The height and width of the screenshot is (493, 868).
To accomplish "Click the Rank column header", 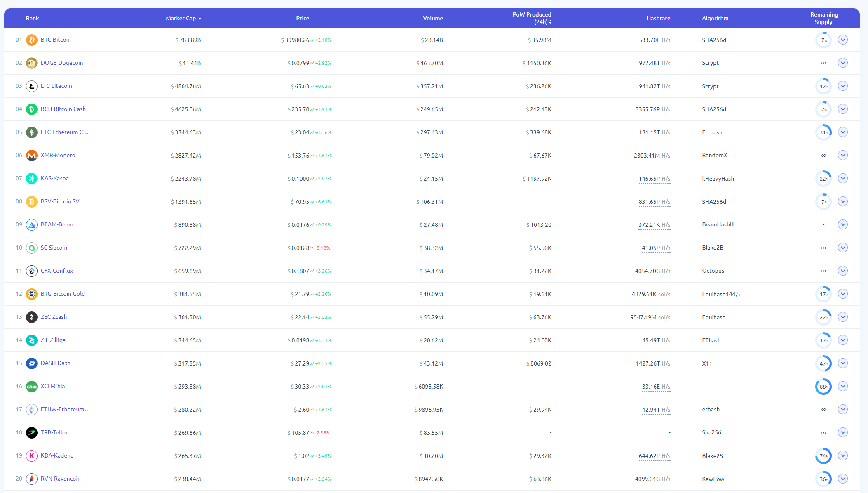I will tap(32, 18).
